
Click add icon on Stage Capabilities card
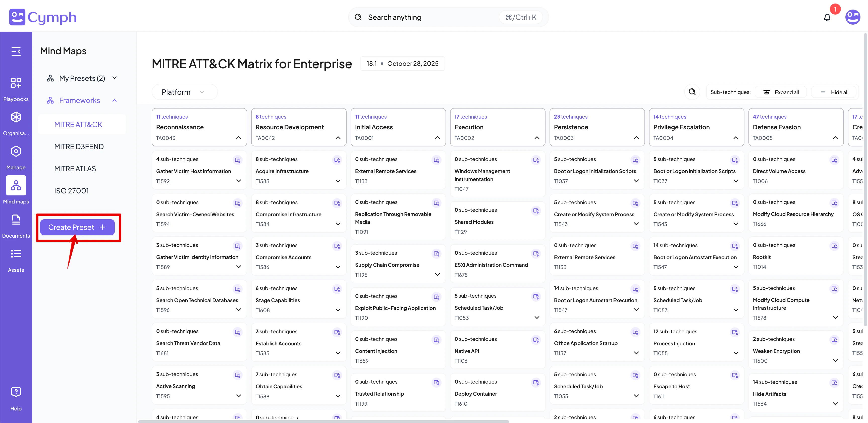click(x=337, y=289)
